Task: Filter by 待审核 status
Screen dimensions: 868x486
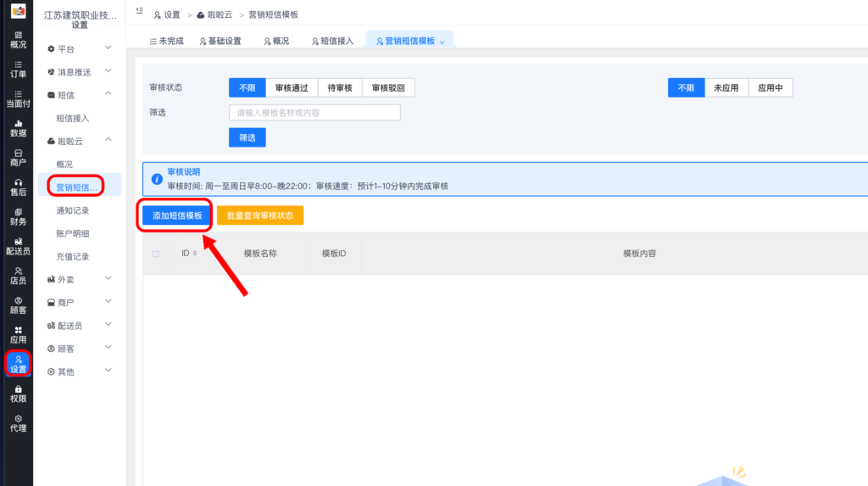Action: [x=340, y=87]
